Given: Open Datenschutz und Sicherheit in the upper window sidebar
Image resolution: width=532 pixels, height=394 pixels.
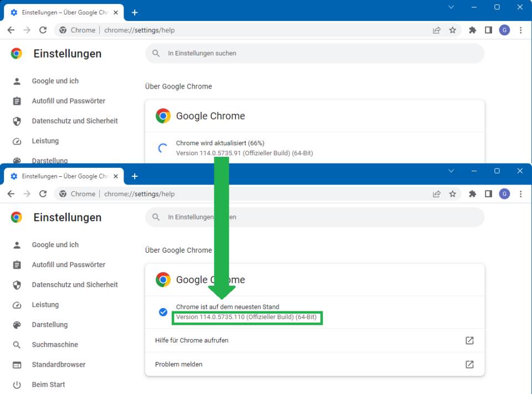Looking at the screenshot, I should coord(75,121).
